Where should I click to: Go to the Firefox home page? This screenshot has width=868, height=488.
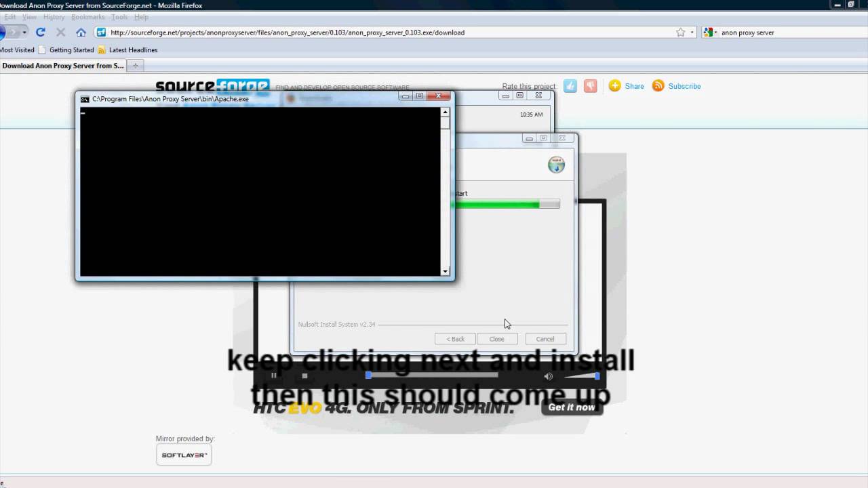pos(81,32)
